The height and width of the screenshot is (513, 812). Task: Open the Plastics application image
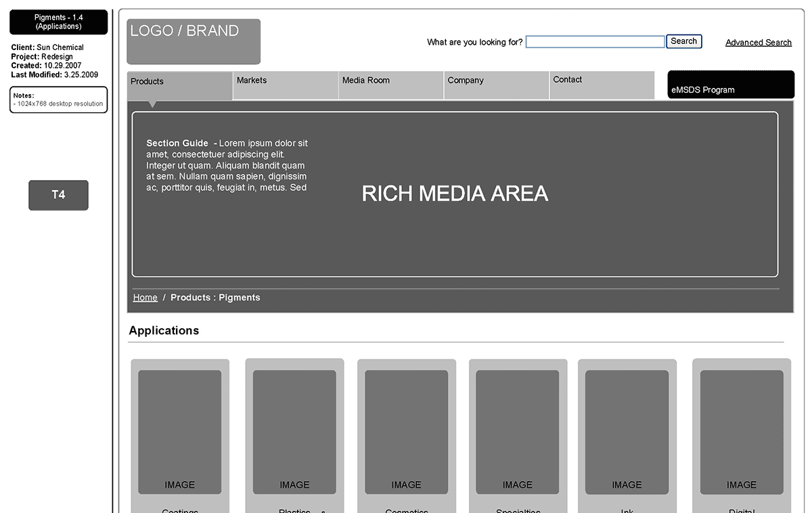[294, 432]
